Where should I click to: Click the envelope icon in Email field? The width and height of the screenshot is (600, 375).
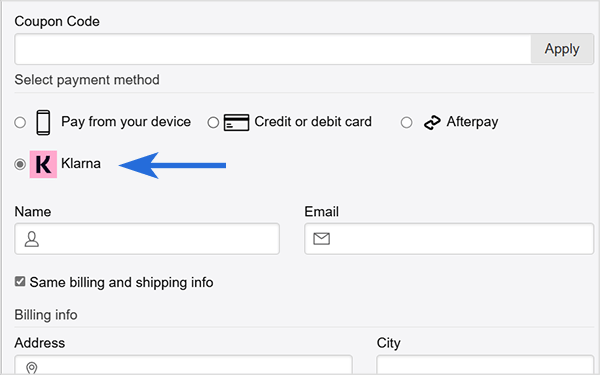tap(321, 239)
